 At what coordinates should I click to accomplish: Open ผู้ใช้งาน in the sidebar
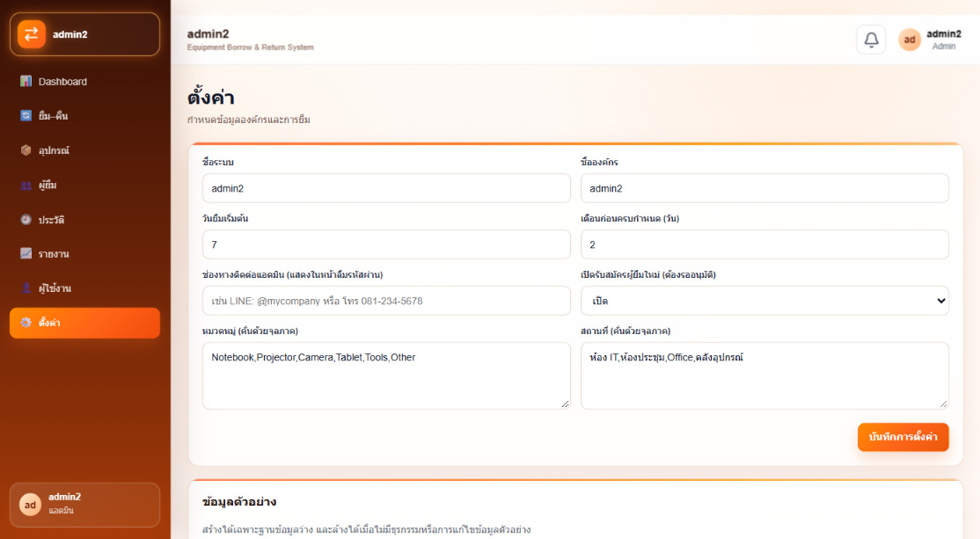[x=85, y=288]
